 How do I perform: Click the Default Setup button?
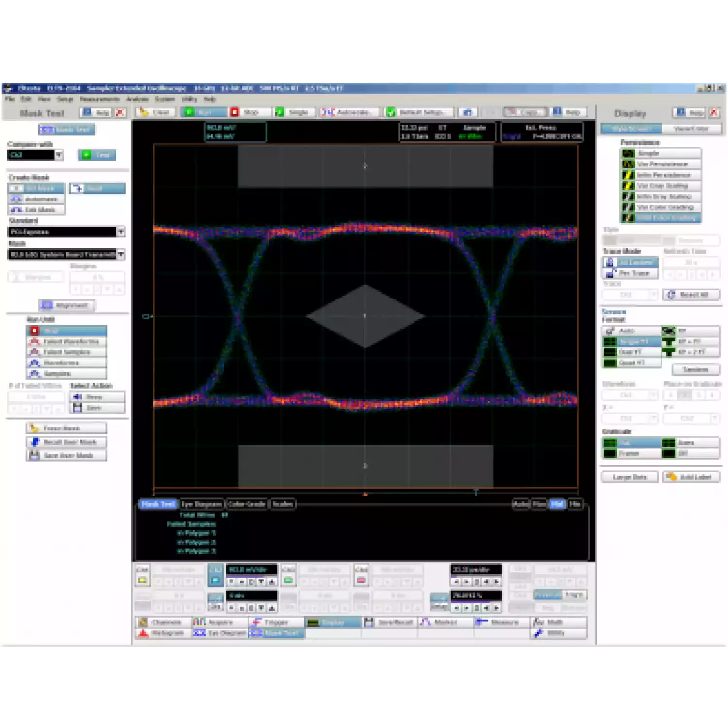(x=420, y=112)
